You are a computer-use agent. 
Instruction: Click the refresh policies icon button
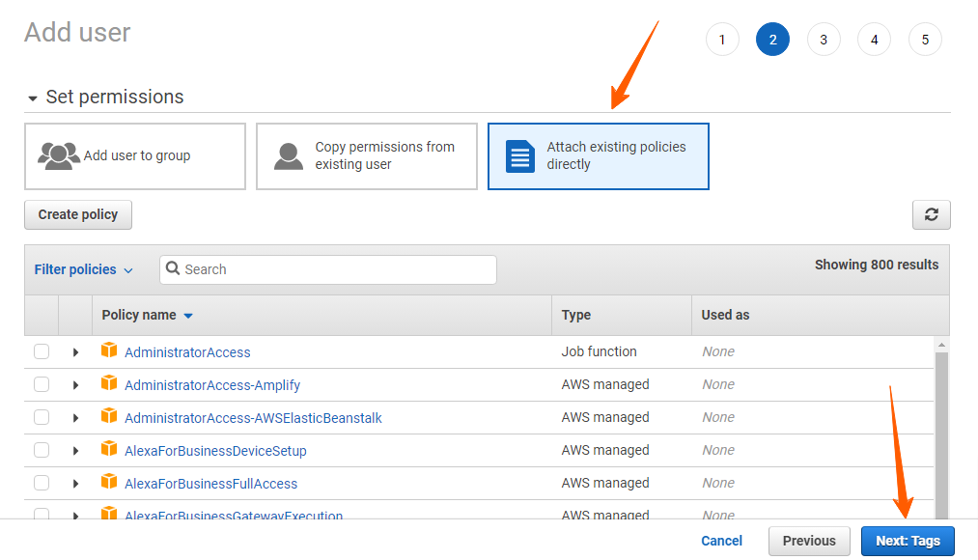point(931,214)
